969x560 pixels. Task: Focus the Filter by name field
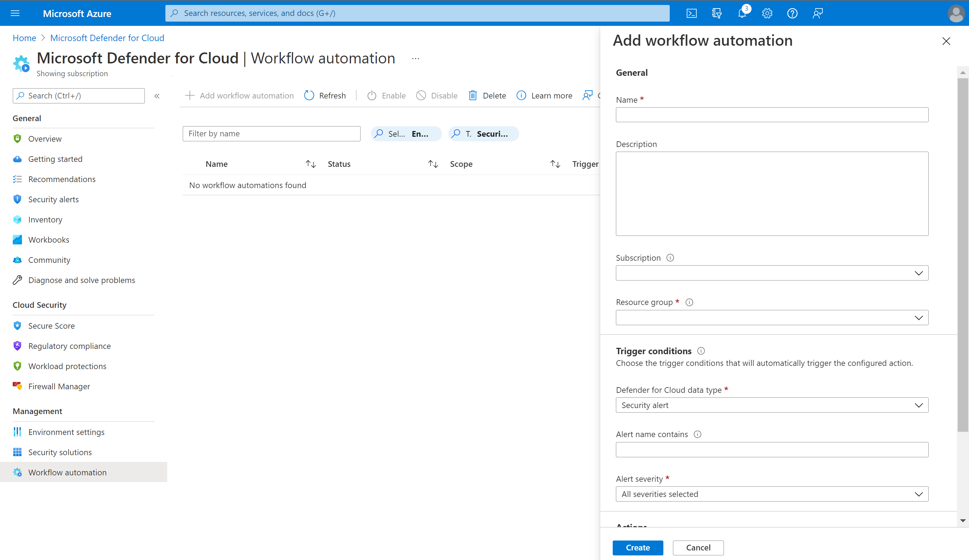click(272, 134)
